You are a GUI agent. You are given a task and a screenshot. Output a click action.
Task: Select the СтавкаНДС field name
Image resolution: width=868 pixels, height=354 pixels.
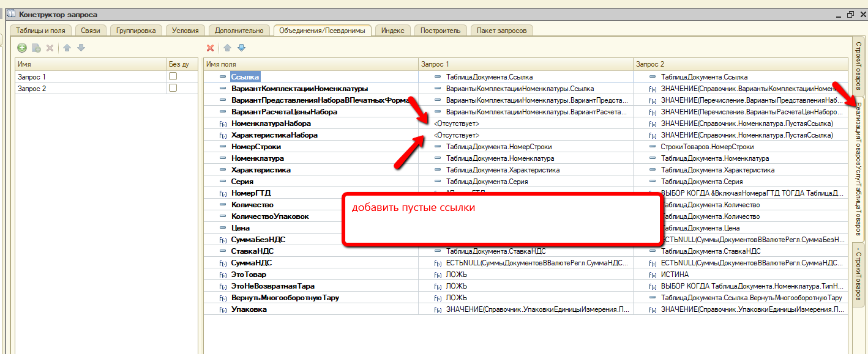pyautogui.click(x=253, y=251)
